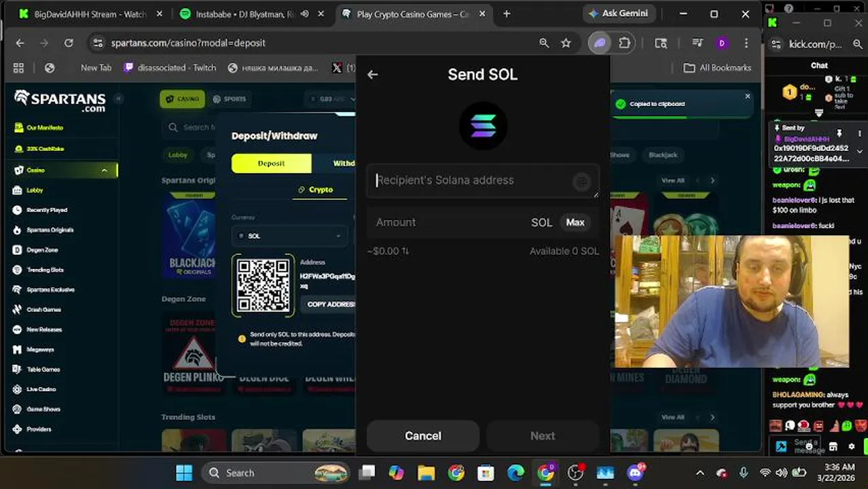
Task: Mute the Instababe tab audio icon
Action: tap(305, 14)
